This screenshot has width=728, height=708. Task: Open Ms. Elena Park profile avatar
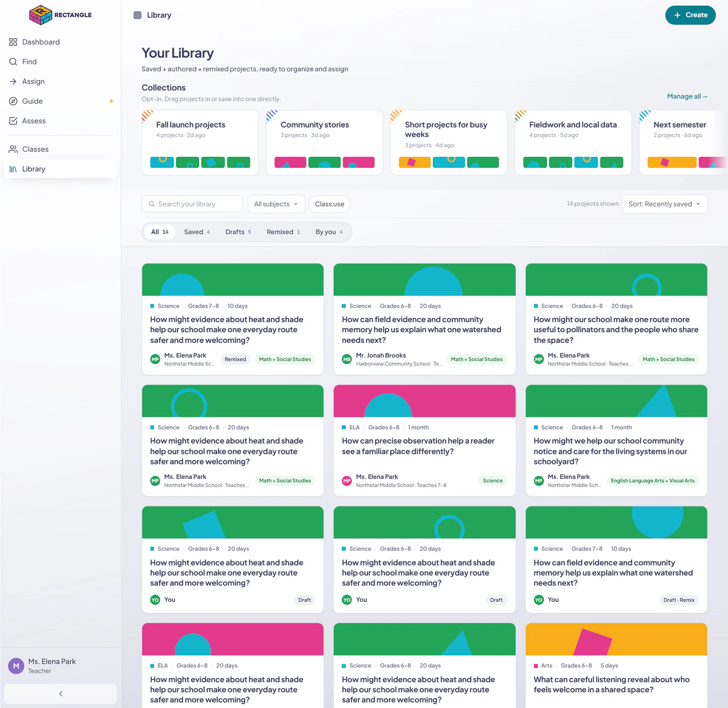16,666
